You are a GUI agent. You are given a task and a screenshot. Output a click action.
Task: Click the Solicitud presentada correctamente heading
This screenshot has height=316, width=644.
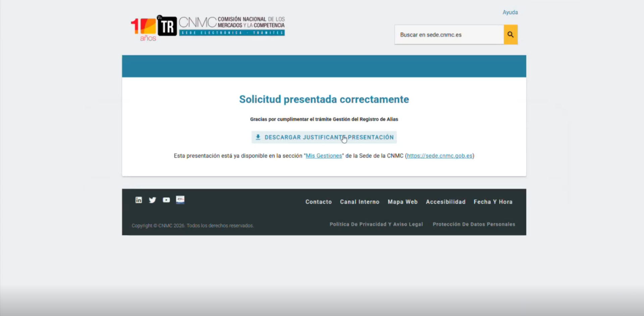click(x=324, y=99)
